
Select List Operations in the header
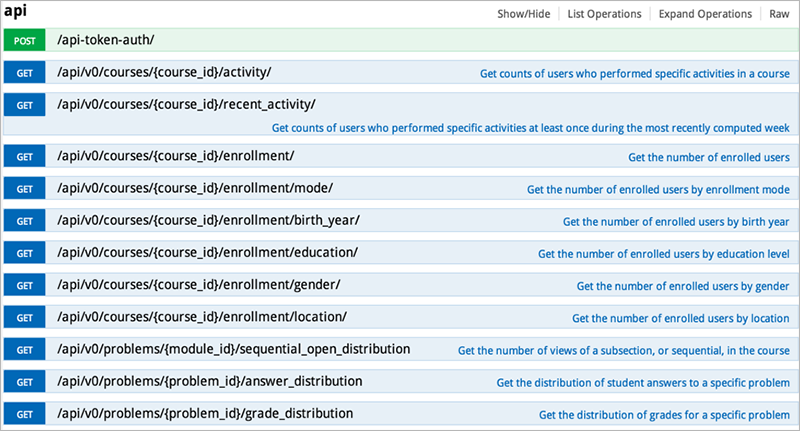coord(604,14)
